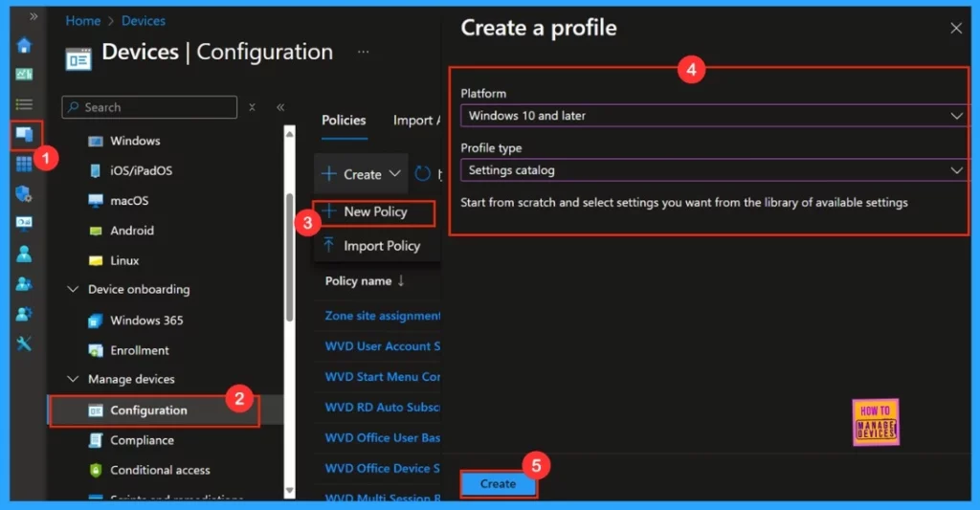980x510 pixels.
Task: Open WVD Office Device policy
Action: click(x=383, y=468)
